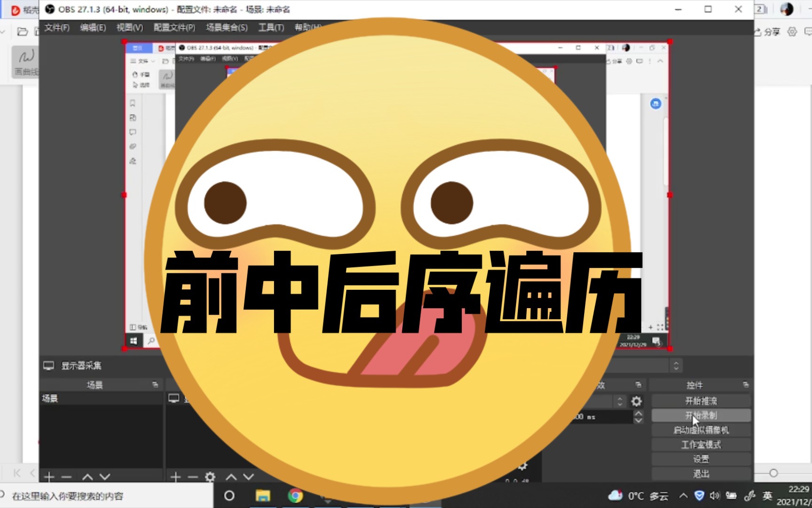Image resolution: width=812 pixels, height=508 pixels.
Task: Open the 工具(T) menu
Action: tap(271, 27)
